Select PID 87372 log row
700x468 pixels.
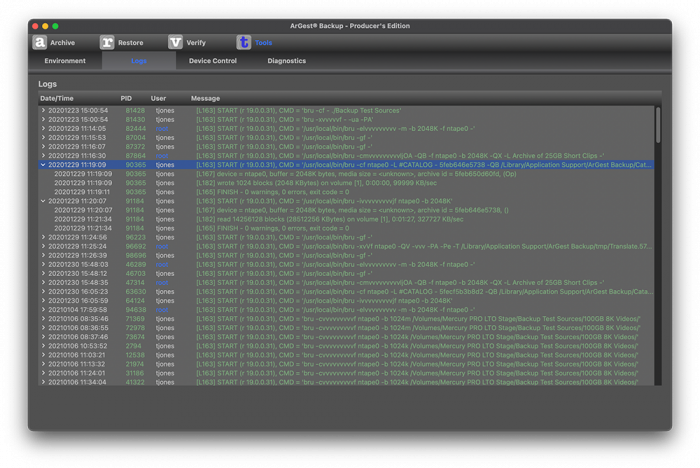point(346,146)
